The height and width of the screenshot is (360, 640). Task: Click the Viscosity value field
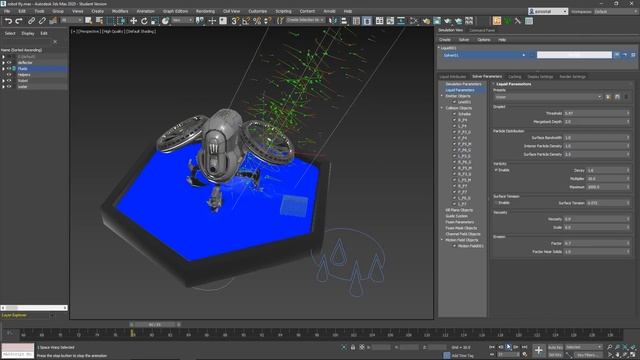coord(597,219)
